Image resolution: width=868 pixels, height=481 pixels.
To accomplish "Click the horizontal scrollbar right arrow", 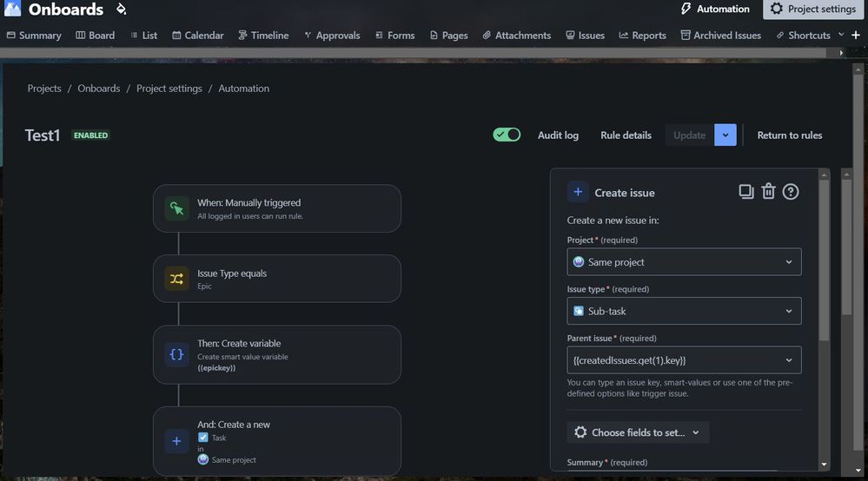I will tap(841, 53).
